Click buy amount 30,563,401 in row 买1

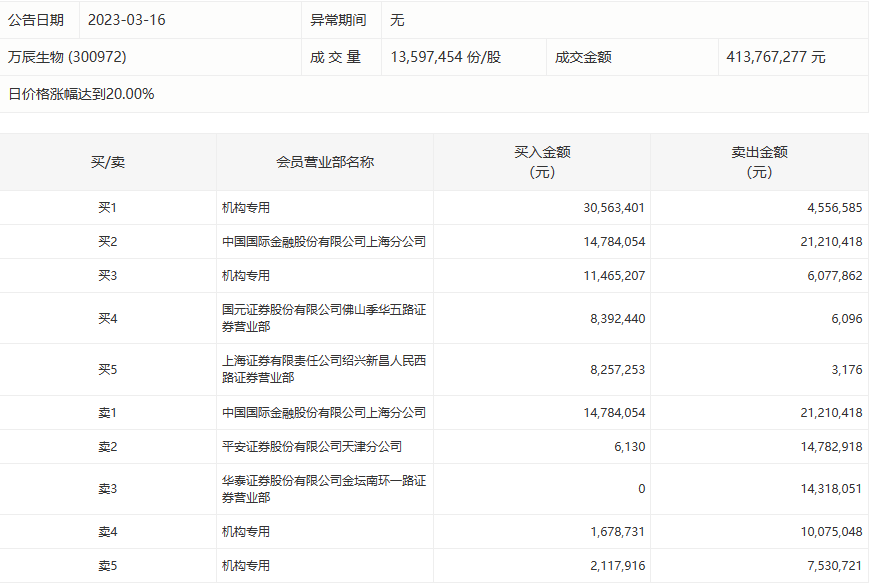coord(614,208)
